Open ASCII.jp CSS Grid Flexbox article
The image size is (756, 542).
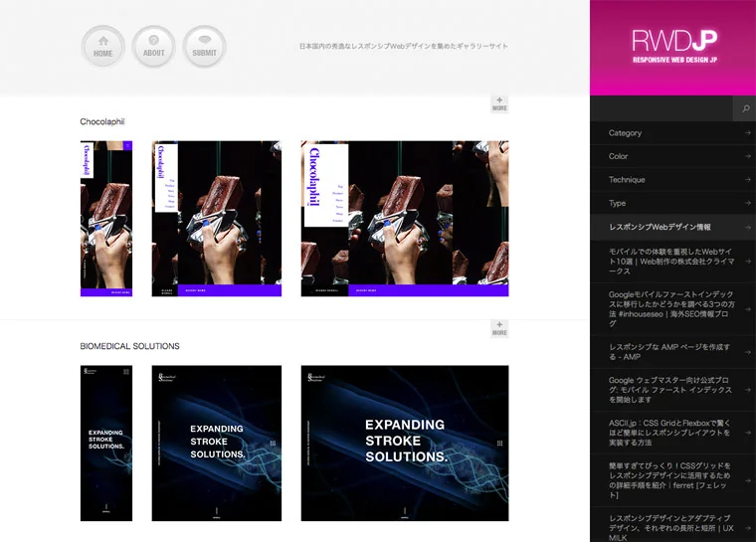pyautogui.click(x=673, y=433)
